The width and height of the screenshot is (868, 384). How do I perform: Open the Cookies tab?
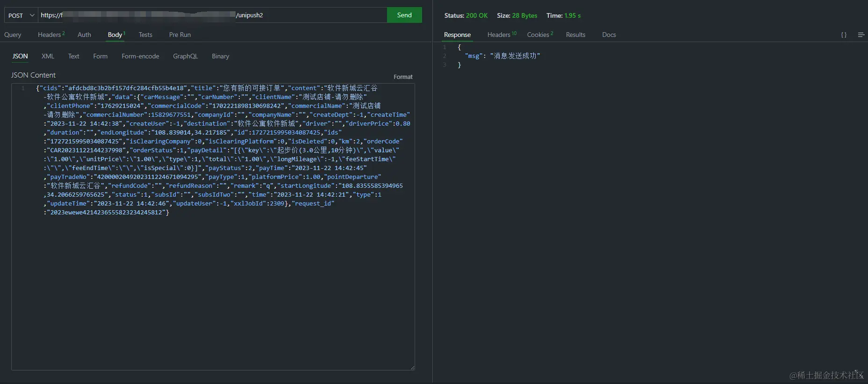540,35
